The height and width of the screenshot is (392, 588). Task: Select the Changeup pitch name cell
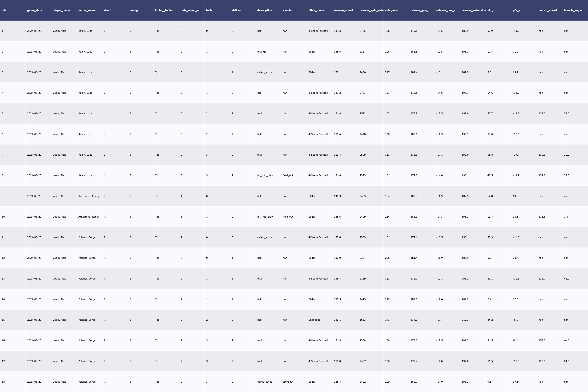click(314, 320)
